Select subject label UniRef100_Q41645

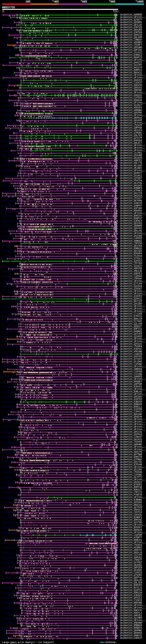131,120
